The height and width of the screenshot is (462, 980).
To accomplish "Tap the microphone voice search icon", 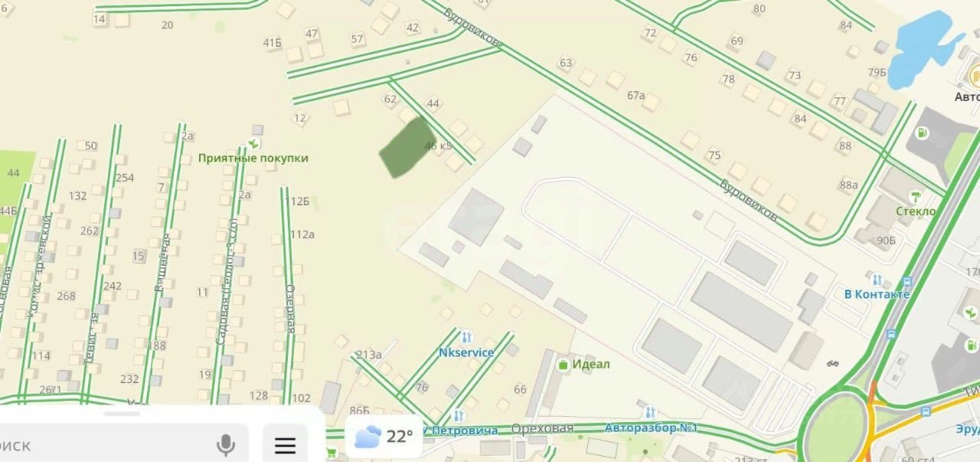I will [x=225, y=444].
